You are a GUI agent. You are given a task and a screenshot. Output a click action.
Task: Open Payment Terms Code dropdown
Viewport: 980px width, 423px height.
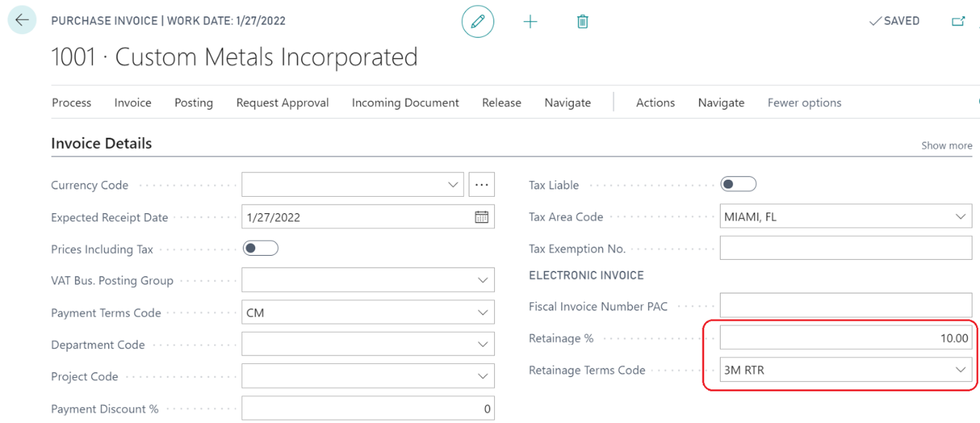tap(483, 313)
